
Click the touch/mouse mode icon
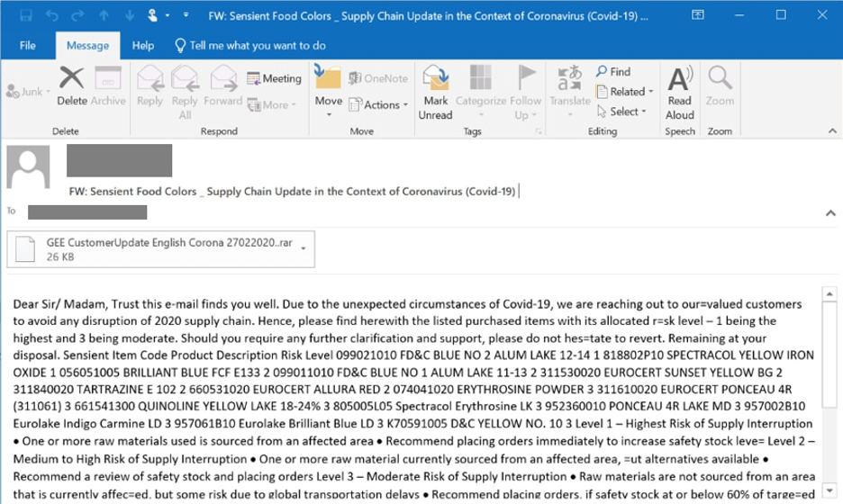[155, 15]
